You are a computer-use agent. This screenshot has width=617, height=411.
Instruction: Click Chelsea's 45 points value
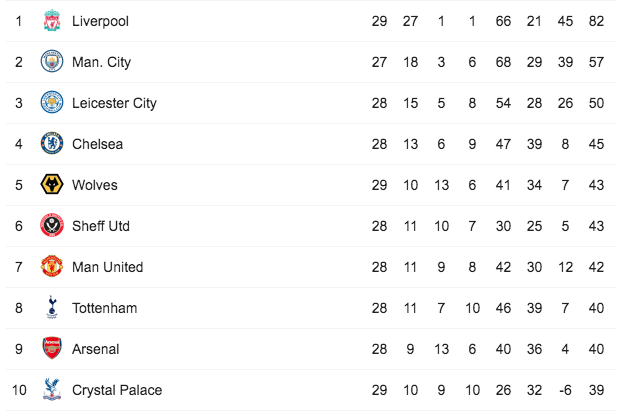tap(596, 144)
